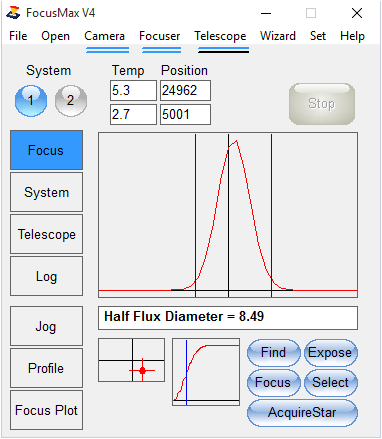
Task: Open the Camera menu
Action: tap(104, 36)
